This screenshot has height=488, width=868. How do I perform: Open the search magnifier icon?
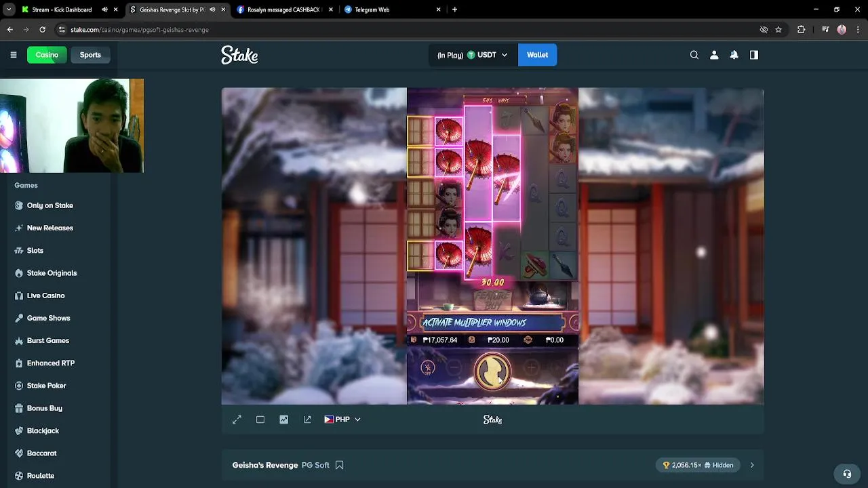(694, 55)
